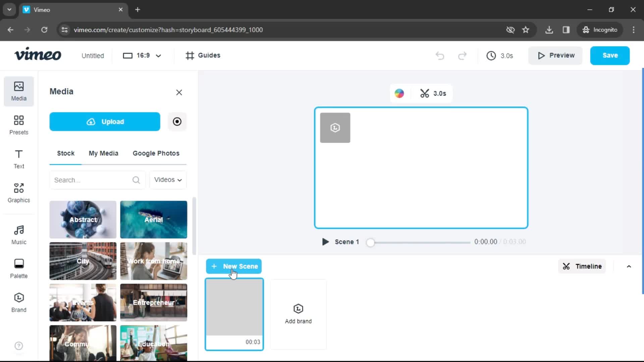Open the Events stock category
This screenshot has height=362, width=644.
coord(83,303)
